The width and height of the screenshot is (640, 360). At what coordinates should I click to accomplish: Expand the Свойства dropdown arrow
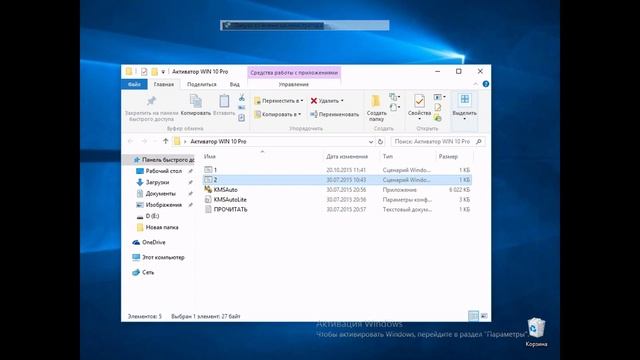[x=419, y=119]
